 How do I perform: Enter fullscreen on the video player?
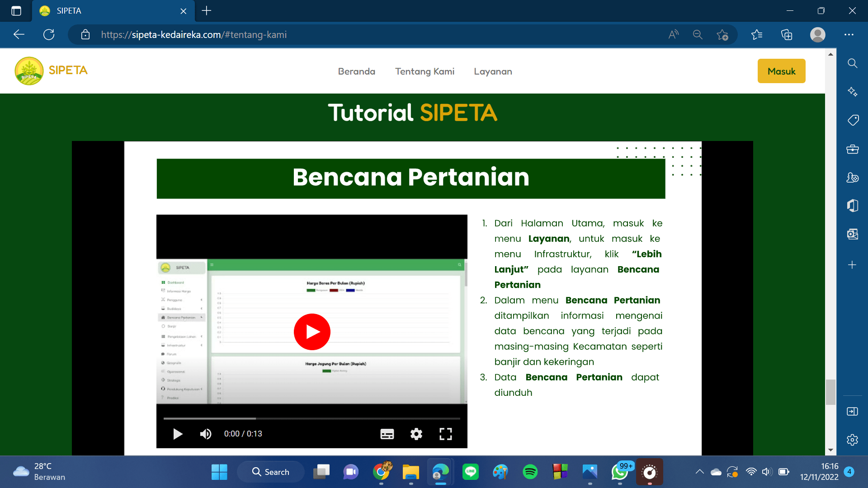445,434
